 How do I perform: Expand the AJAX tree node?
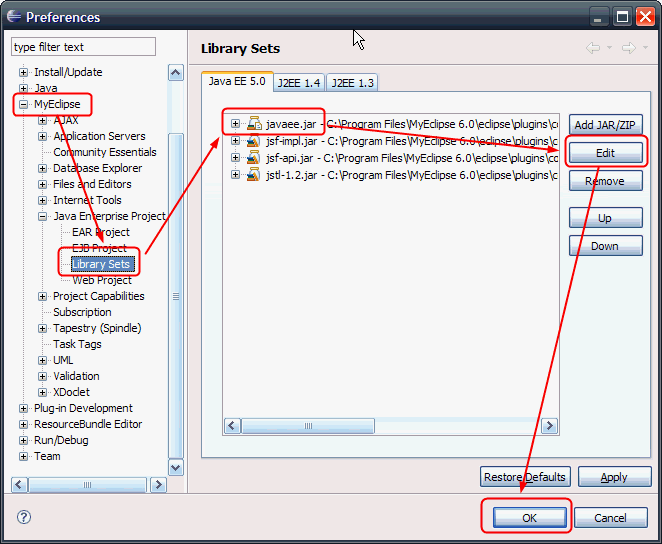[42, 120]
